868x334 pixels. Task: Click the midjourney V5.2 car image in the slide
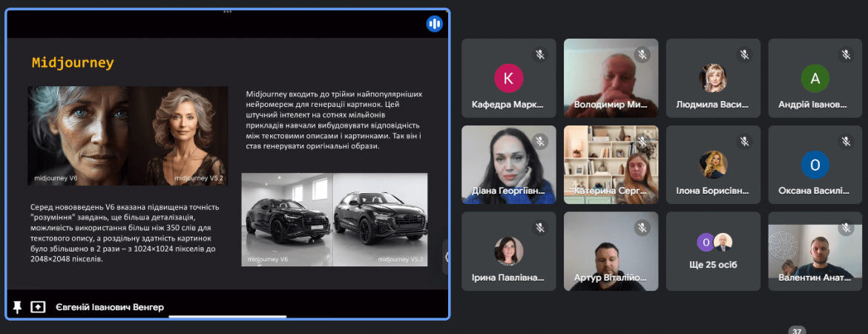pos(381,220)
